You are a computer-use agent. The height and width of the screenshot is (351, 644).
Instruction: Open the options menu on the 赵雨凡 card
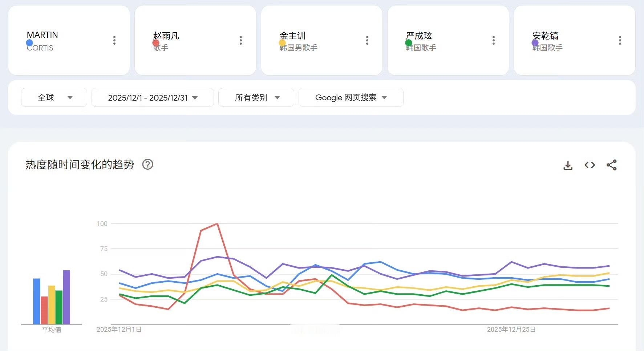[x=241, y=40]
